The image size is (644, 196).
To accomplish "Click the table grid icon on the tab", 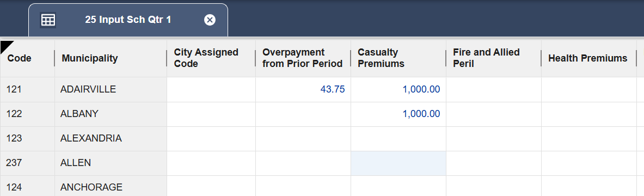I will coord(48,20).
